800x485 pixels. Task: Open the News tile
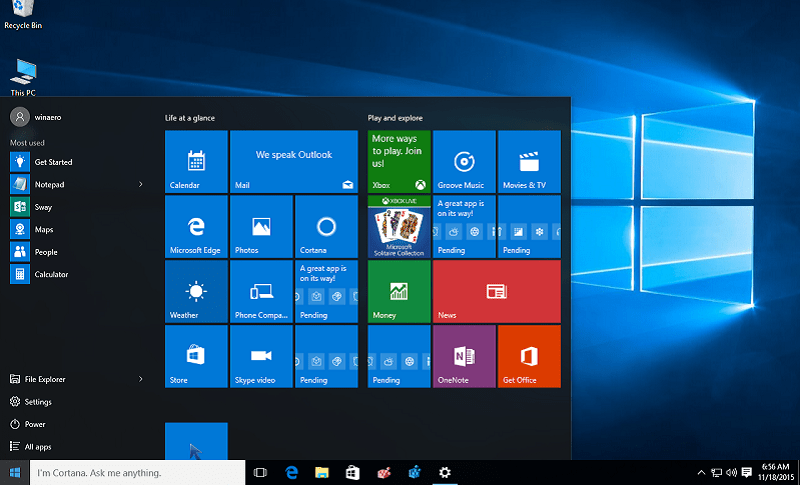coord(496,291)
